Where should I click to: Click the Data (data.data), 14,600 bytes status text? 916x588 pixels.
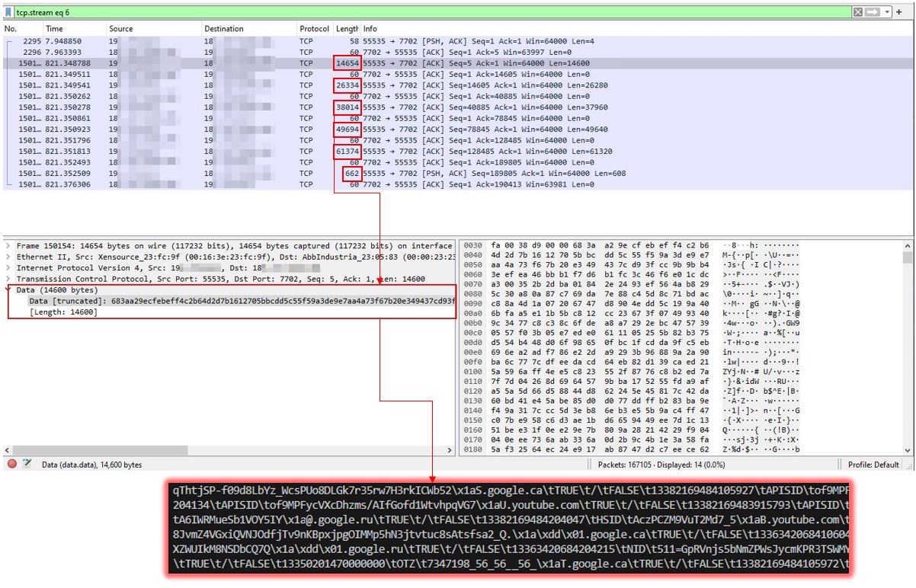click(x=91, y=465)
